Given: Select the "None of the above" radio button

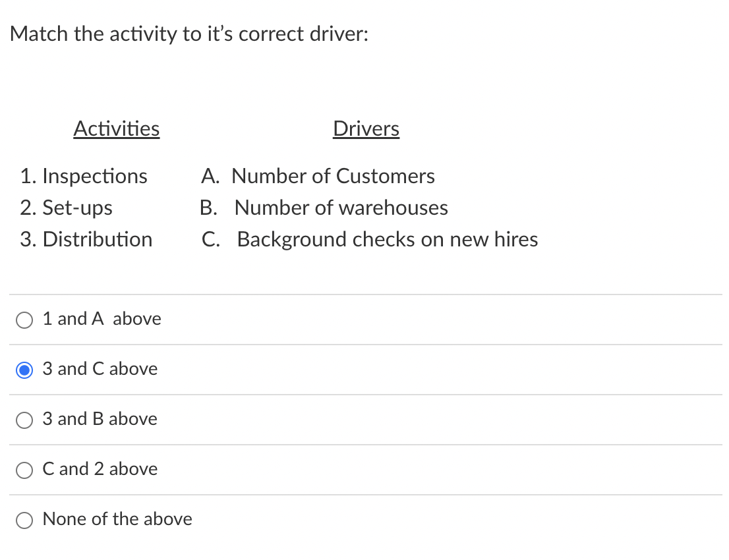Looking at the screenshot, I should pyautogui.click(x=24, y=520).
